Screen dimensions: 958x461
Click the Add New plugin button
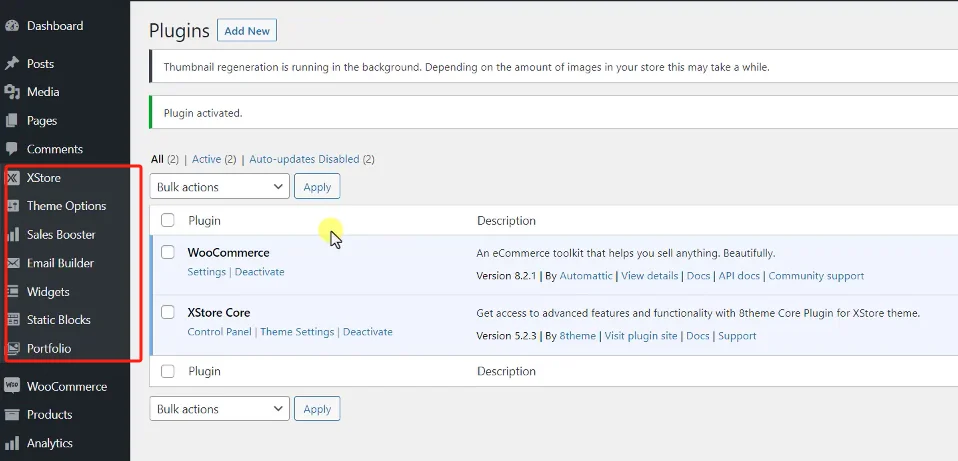[247, 31]
